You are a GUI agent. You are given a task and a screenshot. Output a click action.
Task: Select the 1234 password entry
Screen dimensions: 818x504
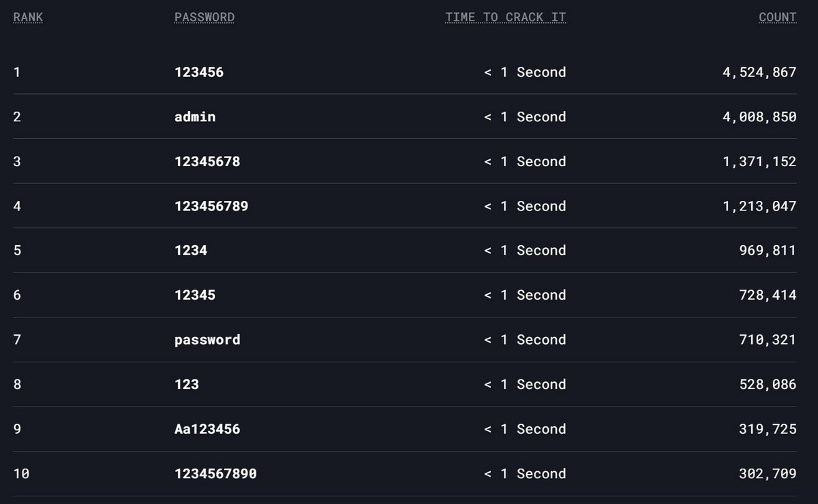[x=191, y=251]
